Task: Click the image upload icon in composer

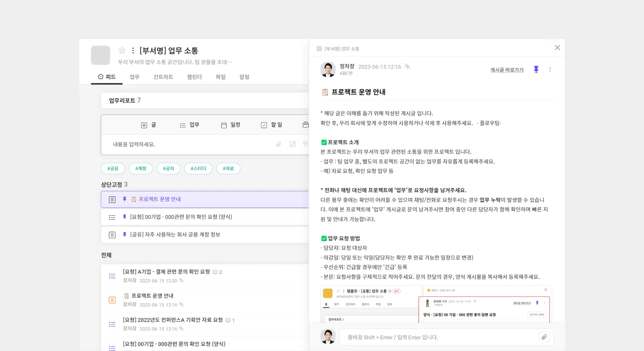Action: tap(292, 144)
